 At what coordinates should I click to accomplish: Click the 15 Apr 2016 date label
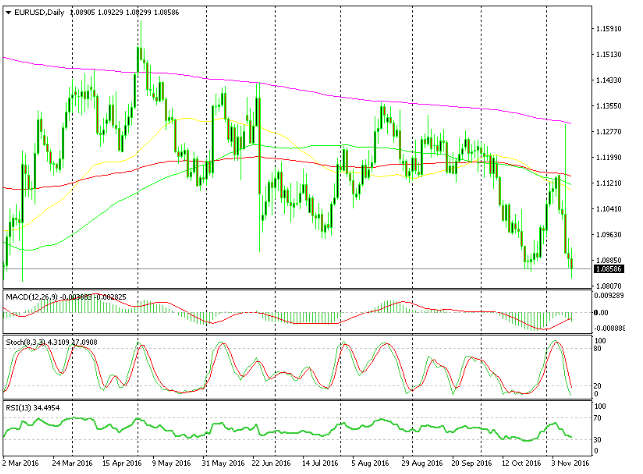click(121, 463)
